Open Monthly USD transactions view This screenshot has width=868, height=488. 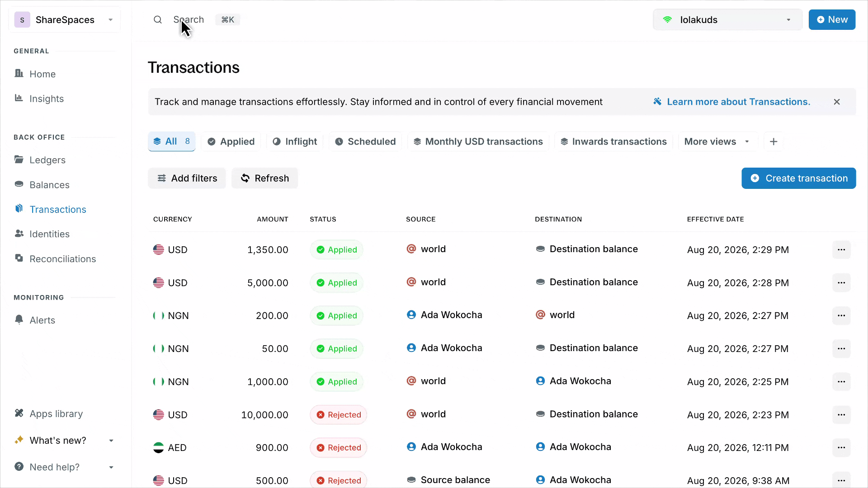point(478,142)
